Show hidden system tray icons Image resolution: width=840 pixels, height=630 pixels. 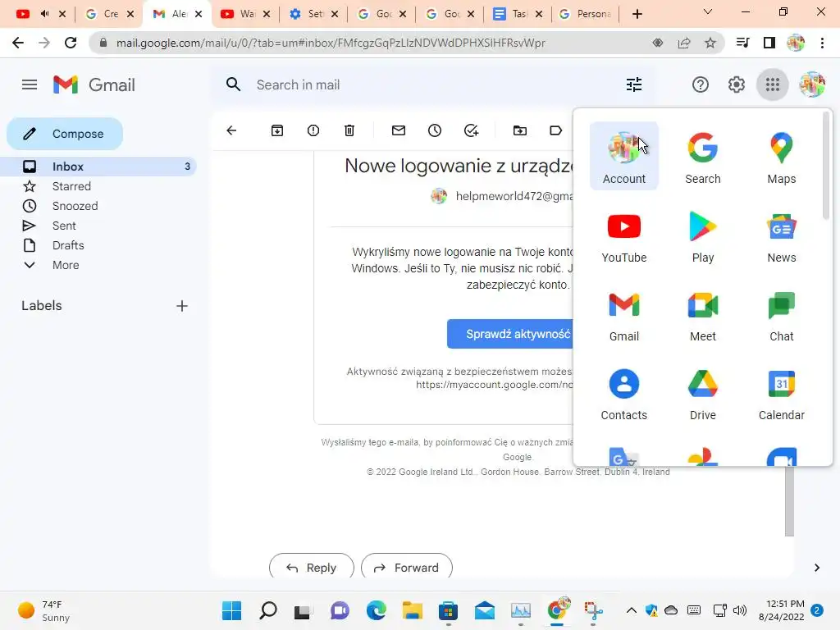(x=631, y=610)
